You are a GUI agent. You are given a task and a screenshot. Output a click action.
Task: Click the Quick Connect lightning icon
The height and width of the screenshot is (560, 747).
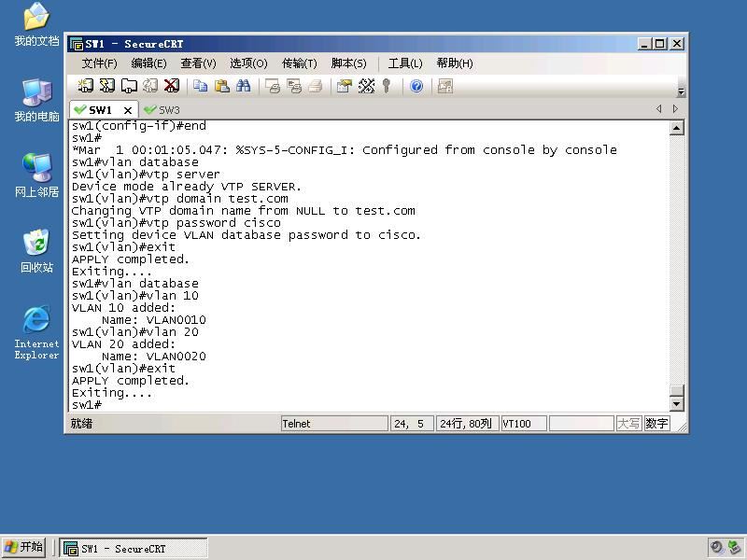point(106,86)
